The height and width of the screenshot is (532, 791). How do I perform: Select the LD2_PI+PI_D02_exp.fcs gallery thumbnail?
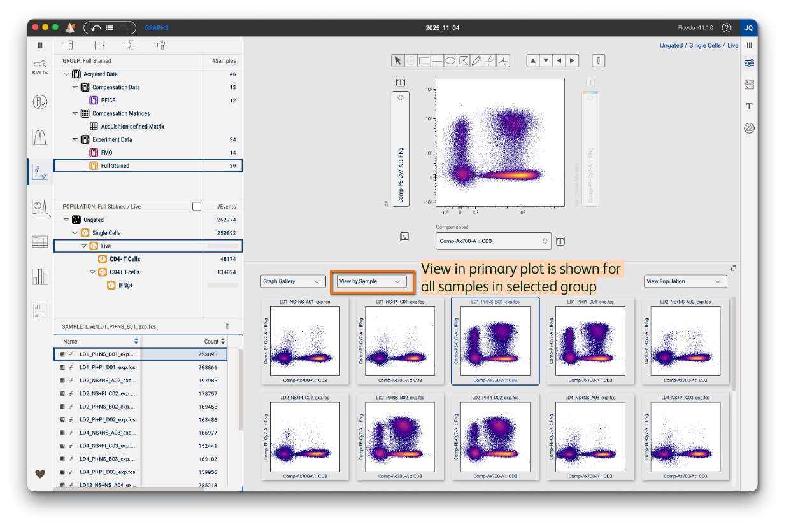tap(495, 437)
